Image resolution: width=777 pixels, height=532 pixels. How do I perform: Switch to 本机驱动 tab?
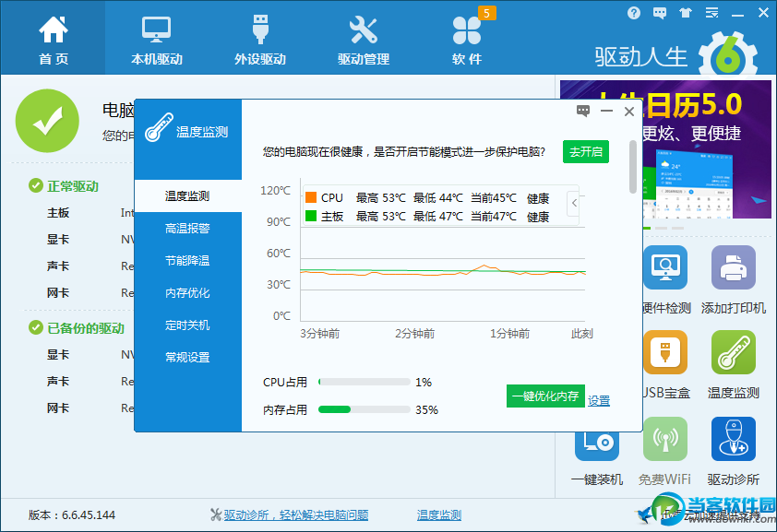tap(157, 39)
